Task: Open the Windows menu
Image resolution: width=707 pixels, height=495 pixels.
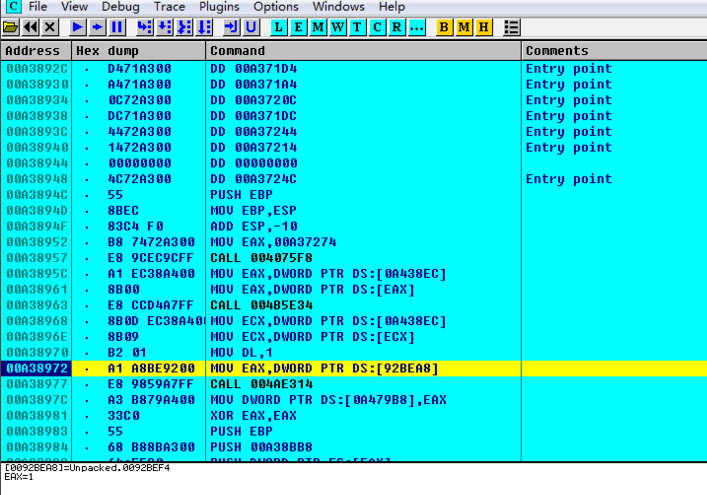Action: point(338,7)
